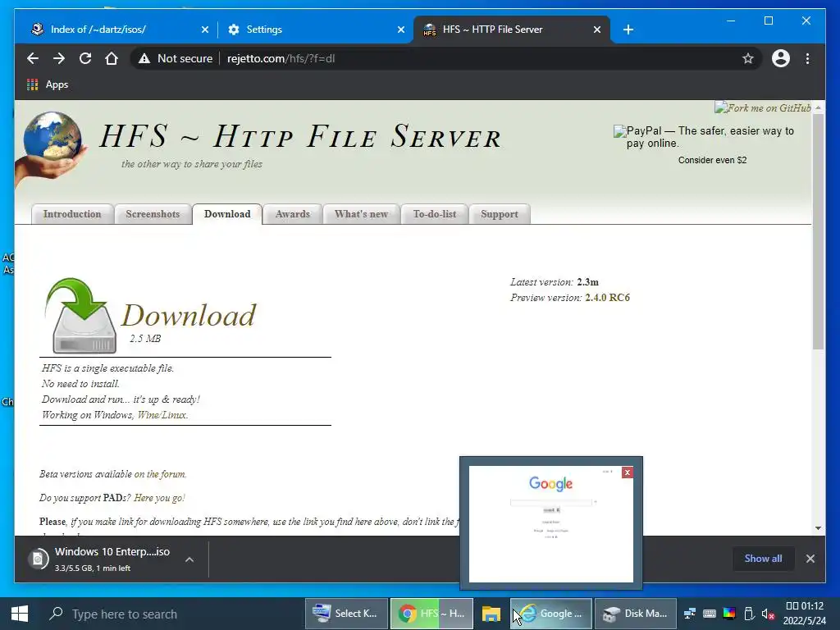Click the Fork me on GitHub image
The width and height of the screenshot is (840, 630).
[x=763, y=107]
